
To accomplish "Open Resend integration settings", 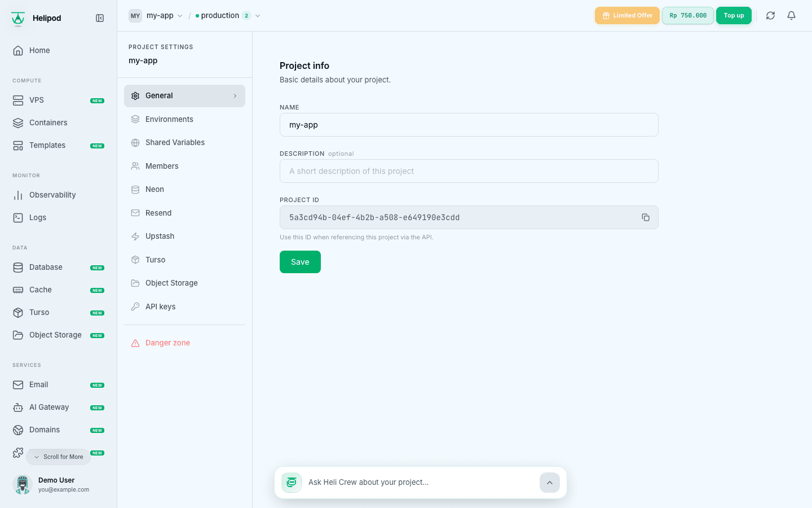I will [x=184, y=213].
